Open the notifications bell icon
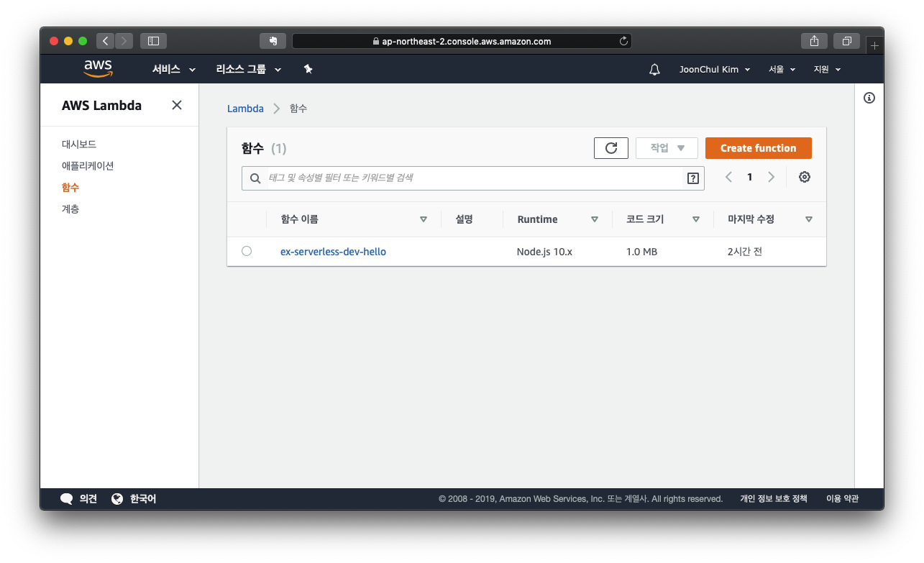 click(654, 70)
